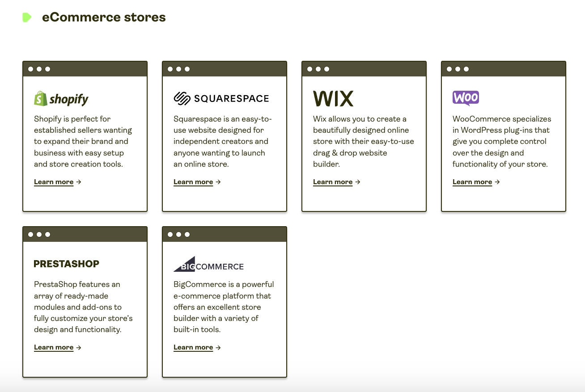
Task: Click the WIX wordmark logo
Action: [333, 98]
